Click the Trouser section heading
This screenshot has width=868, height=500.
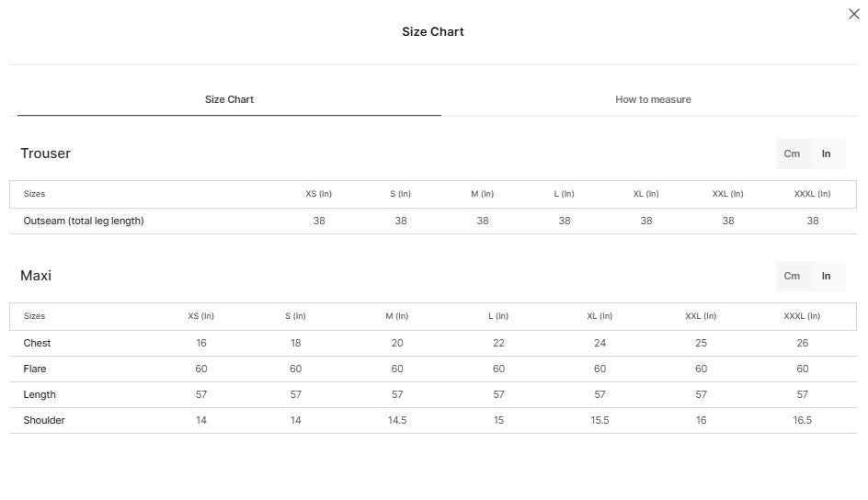point(45,153)
